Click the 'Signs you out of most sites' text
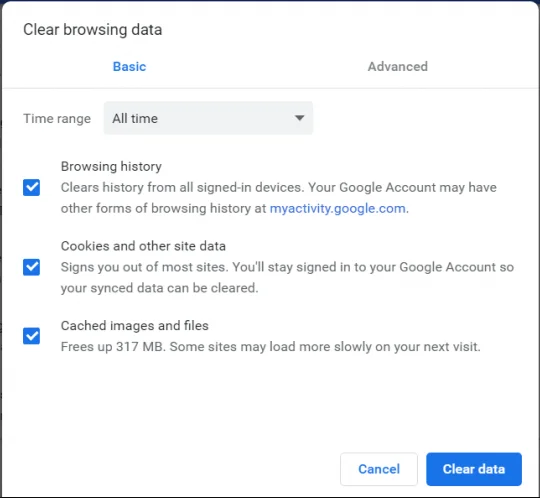The height and width of the screenshot is (498, 540). [144, 267]
